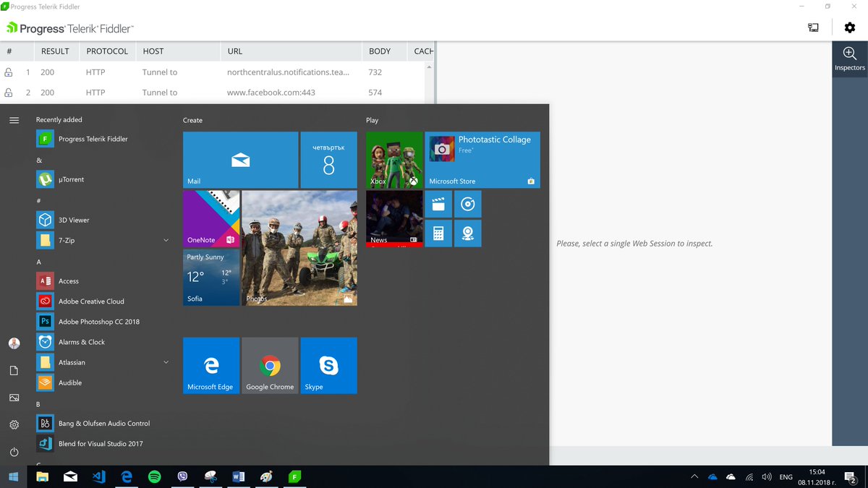Open Pictures from the Start sidebar
Viewport: 868px width, 488px height.
pyautogui.click(x=14, y=398)
